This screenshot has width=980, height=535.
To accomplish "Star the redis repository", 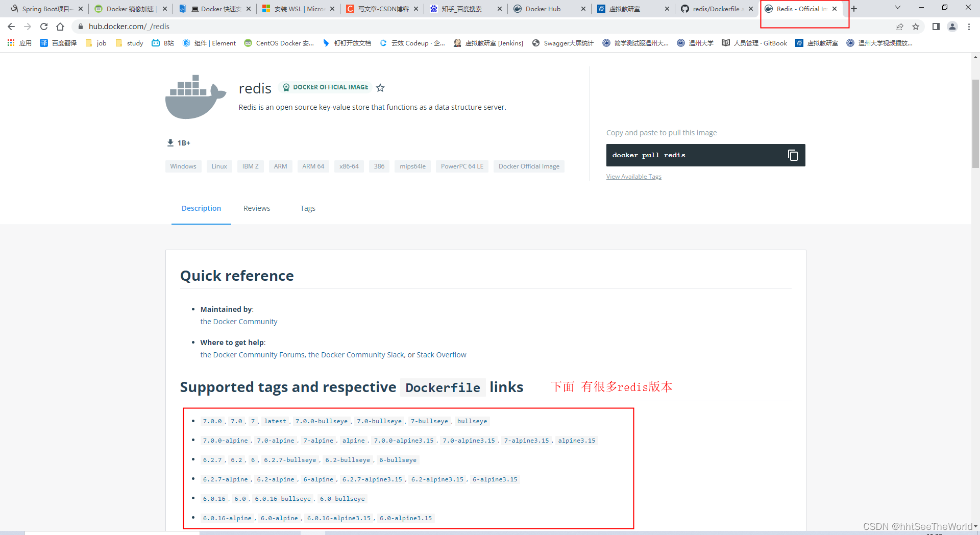I will coord(380,88).
